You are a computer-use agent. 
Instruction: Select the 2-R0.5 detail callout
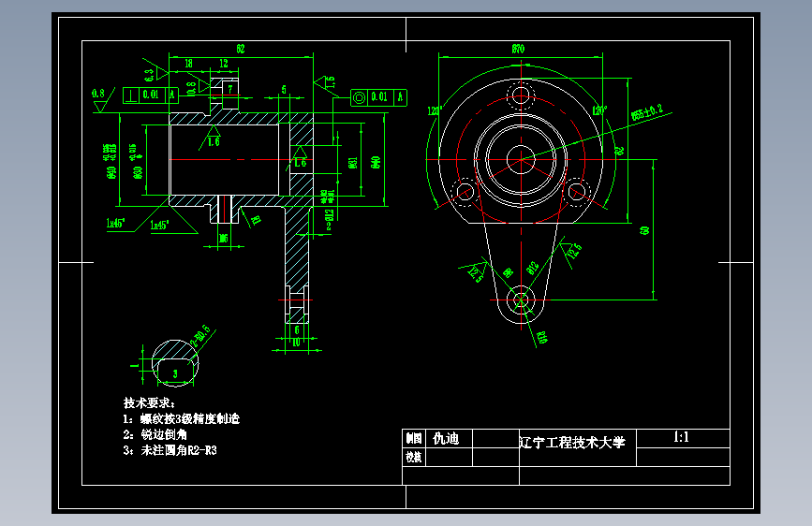(x=201, y=336)
